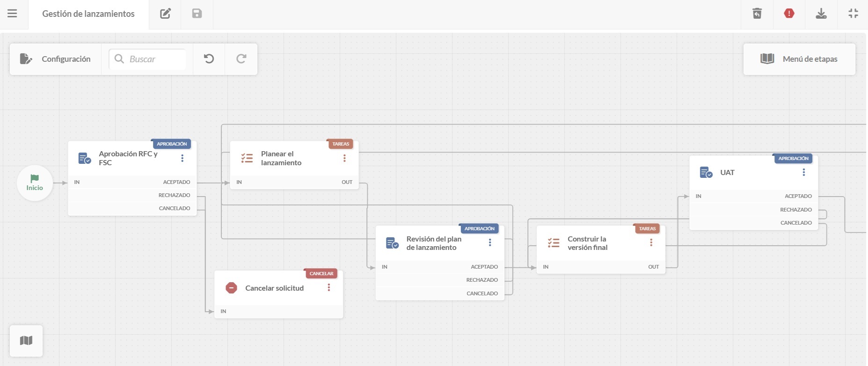Click the APROBACIÓN badge on Revisión del plan

point(479,228)
